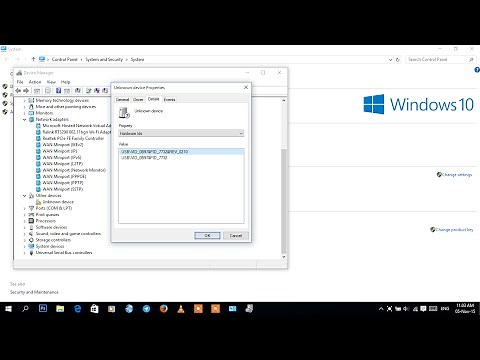
Task: Click the Network adapters category icon
Action: click(x=31, y=119)
